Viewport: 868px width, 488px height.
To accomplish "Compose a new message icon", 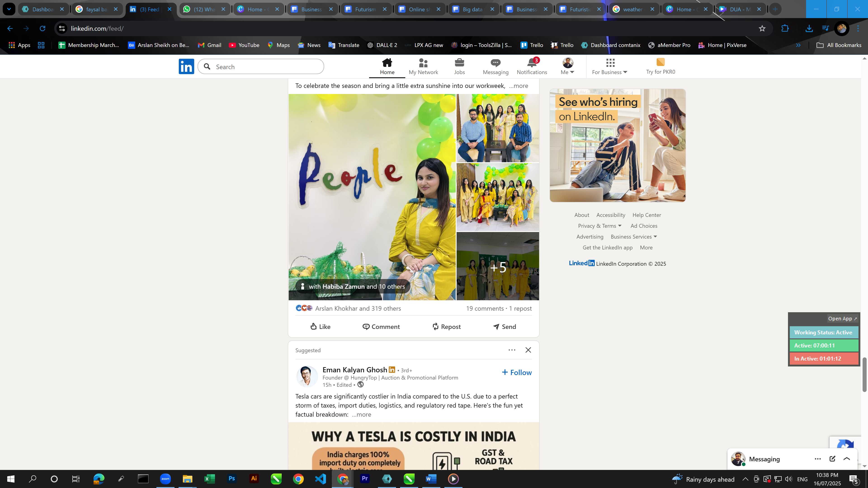I will (832, 459).
